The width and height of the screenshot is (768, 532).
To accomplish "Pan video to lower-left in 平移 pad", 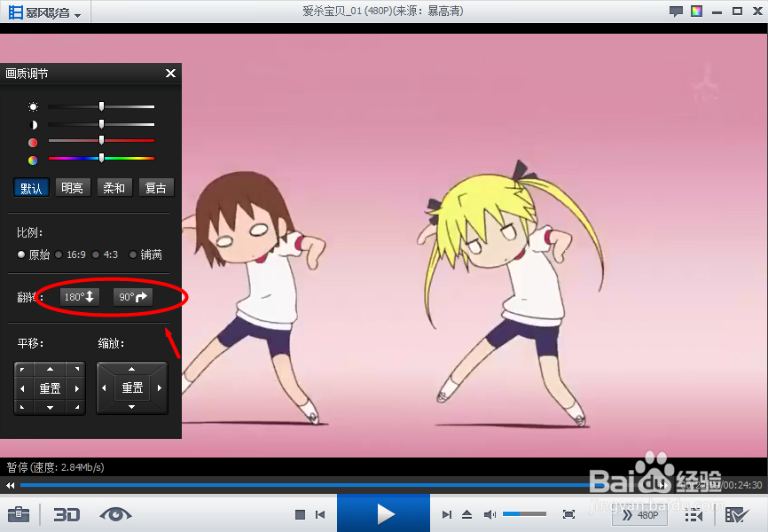I will (x=22, y=408).
